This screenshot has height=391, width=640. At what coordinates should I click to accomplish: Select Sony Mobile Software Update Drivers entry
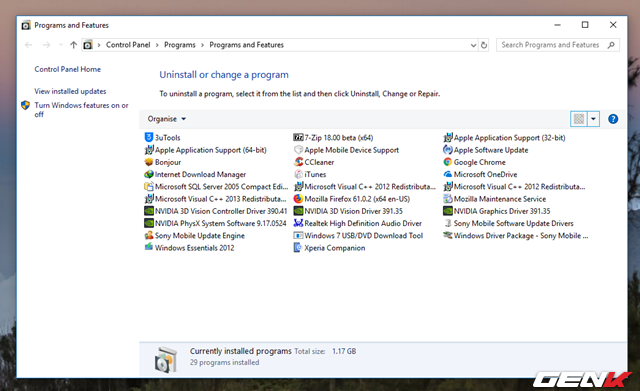coord(509,223)
